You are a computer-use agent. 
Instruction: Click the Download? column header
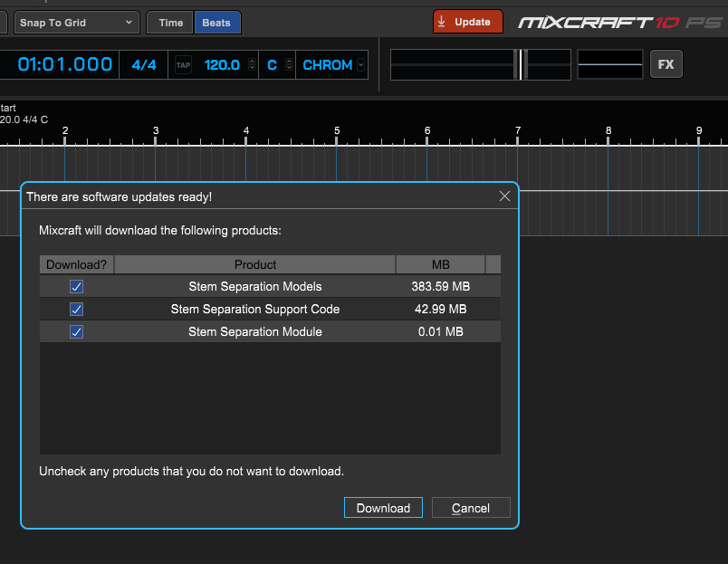(77, 264)
